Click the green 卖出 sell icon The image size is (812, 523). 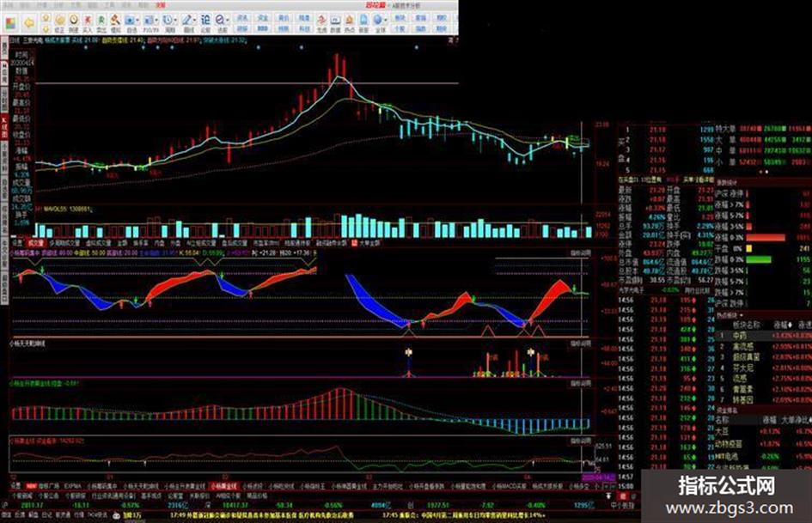[x=101, y=24]
